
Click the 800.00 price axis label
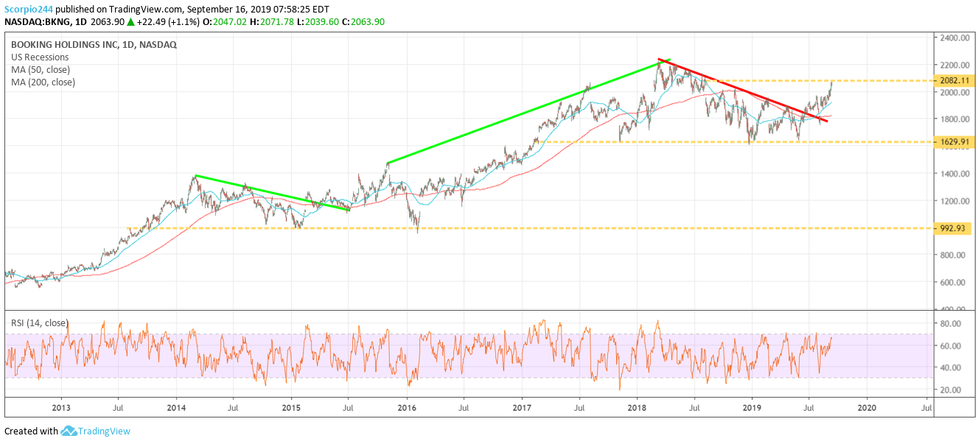click(953, 256)
